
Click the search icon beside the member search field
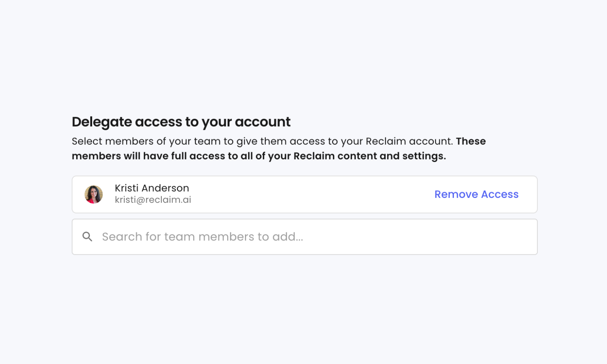pyautogui.click(x=87, y=237)
